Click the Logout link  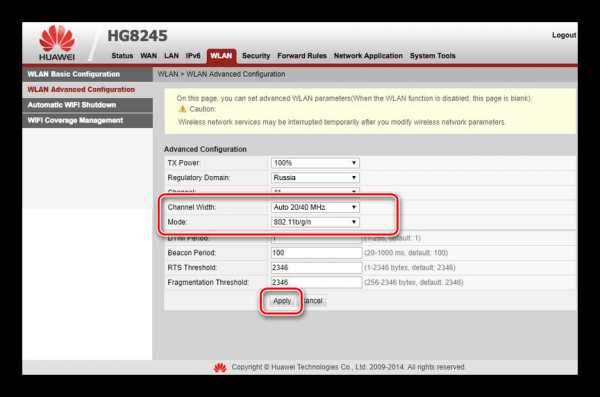coord(564,35)
